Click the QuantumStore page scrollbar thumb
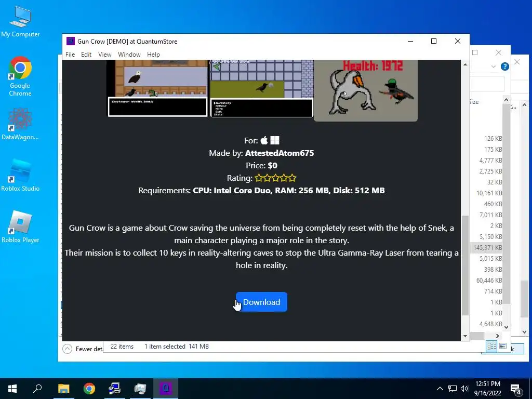Viewport: 532px width, 399px height. [465, 265]
